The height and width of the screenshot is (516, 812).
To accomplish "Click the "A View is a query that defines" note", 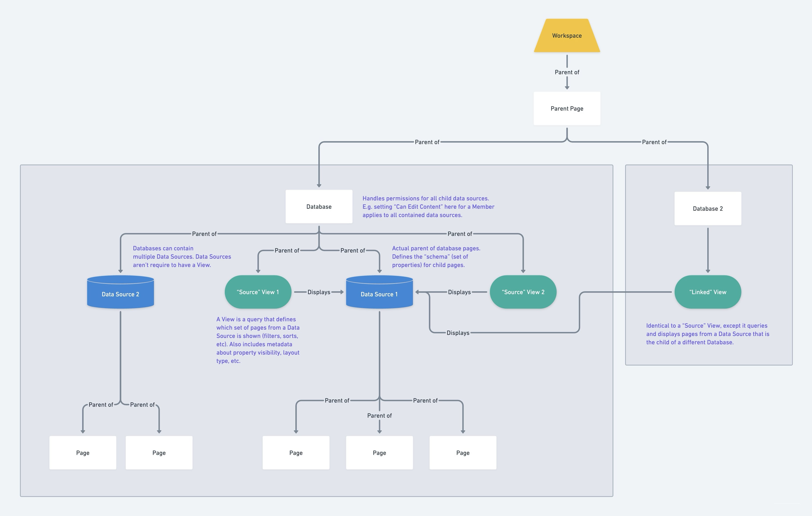I will tap(258, 340).
